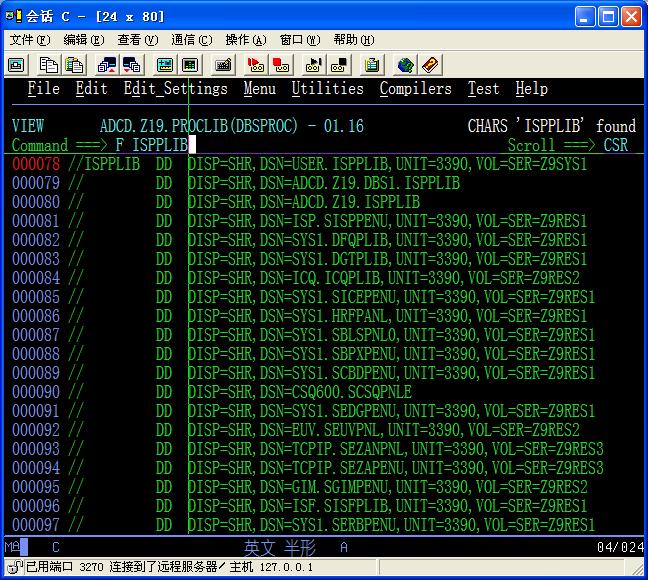The height and width of the screenshot is (580, 648).
Task: Open the 窗口(W) menu
Action: [300, 40]
